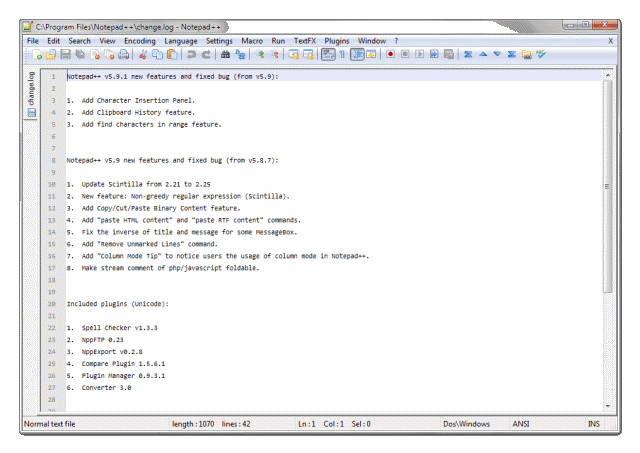Start macro recording with red dot
640x453 pixels.
[x=391, y=54]
